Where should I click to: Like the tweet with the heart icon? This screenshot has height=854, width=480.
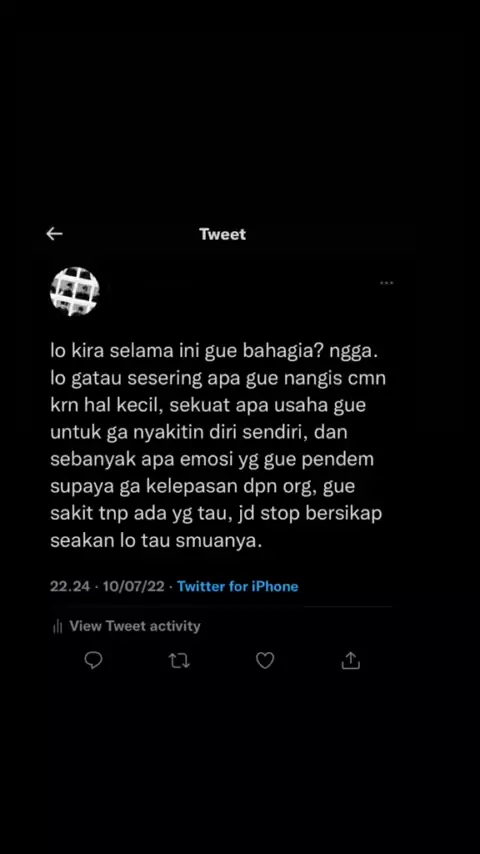coord(265,661)
